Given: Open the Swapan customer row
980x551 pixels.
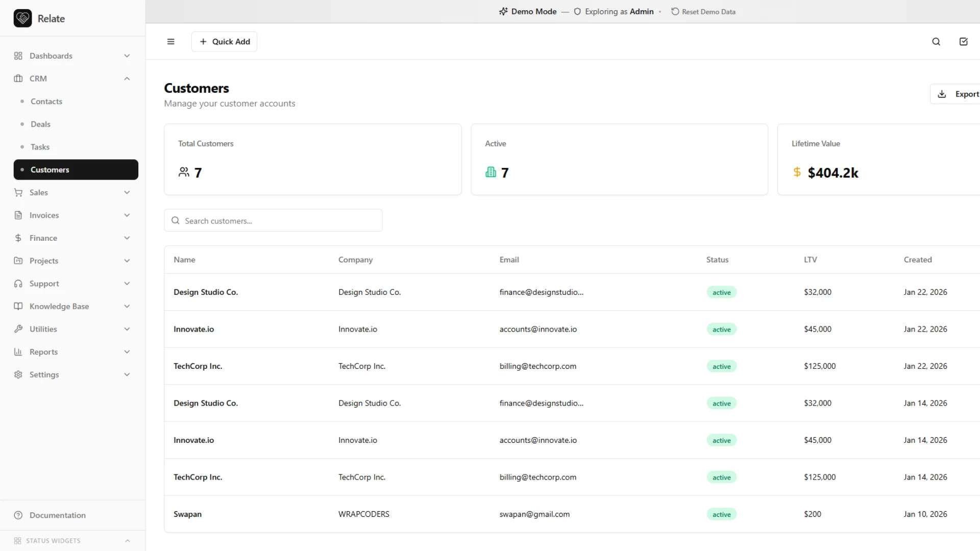Looking at the screenshot, I should tap(572, 514).
